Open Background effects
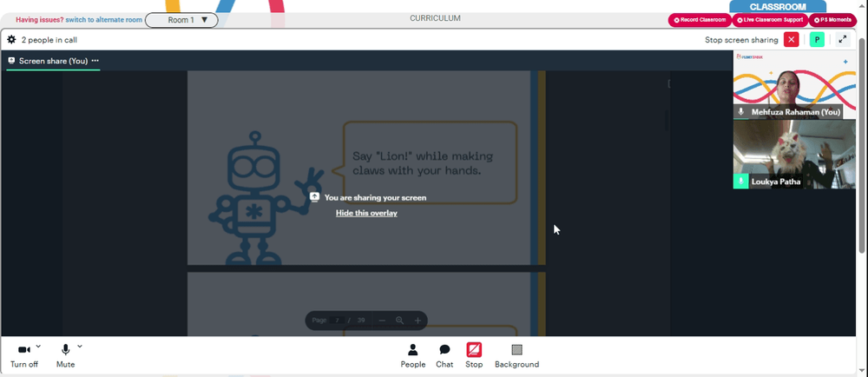This screenshot has width=868, height=377. coord(516,356)
